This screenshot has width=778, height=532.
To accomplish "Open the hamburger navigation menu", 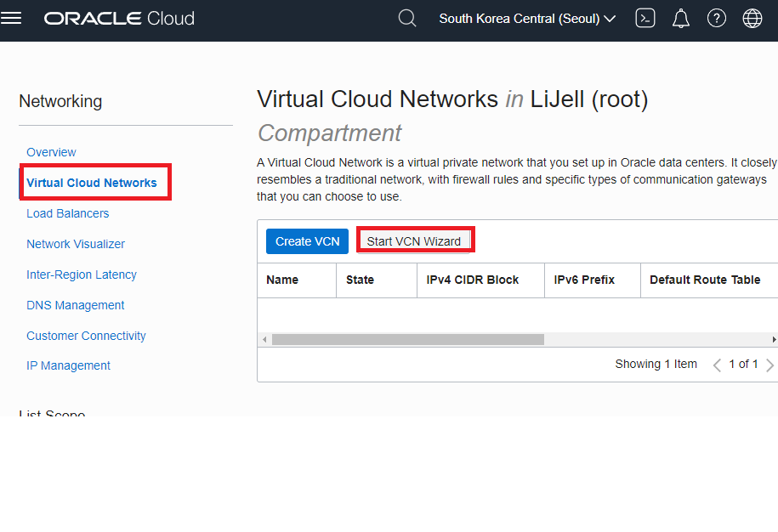I will [x=10, y=19].
